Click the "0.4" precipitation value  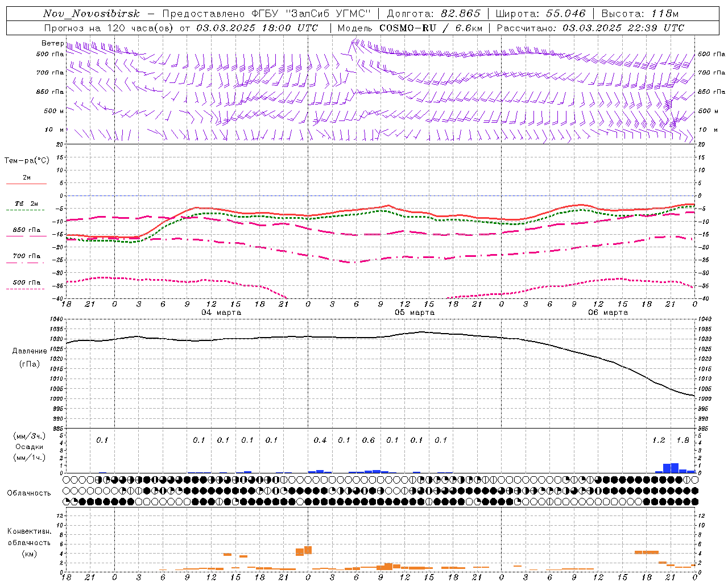coord(320,440)
